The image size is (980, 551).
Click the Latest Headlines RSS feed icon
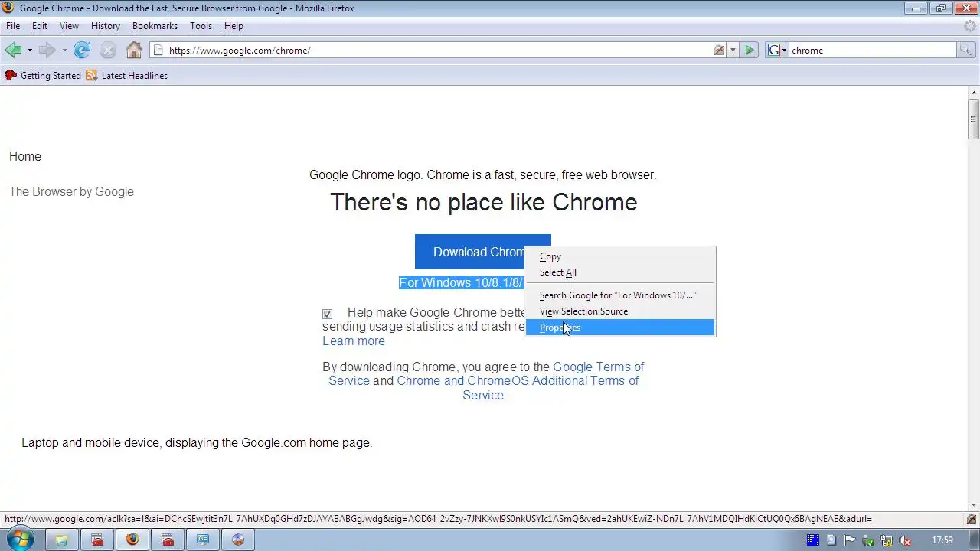point(92,76)
